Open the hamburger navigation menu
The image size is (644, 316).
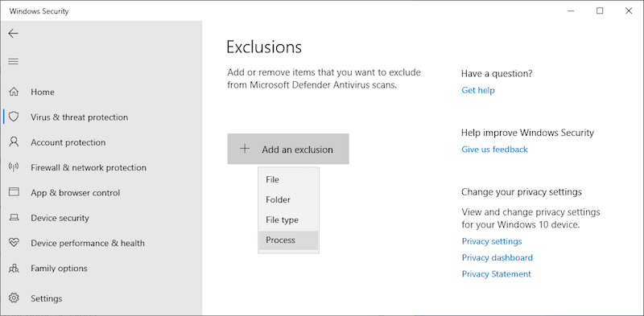(x=14, y=62)
